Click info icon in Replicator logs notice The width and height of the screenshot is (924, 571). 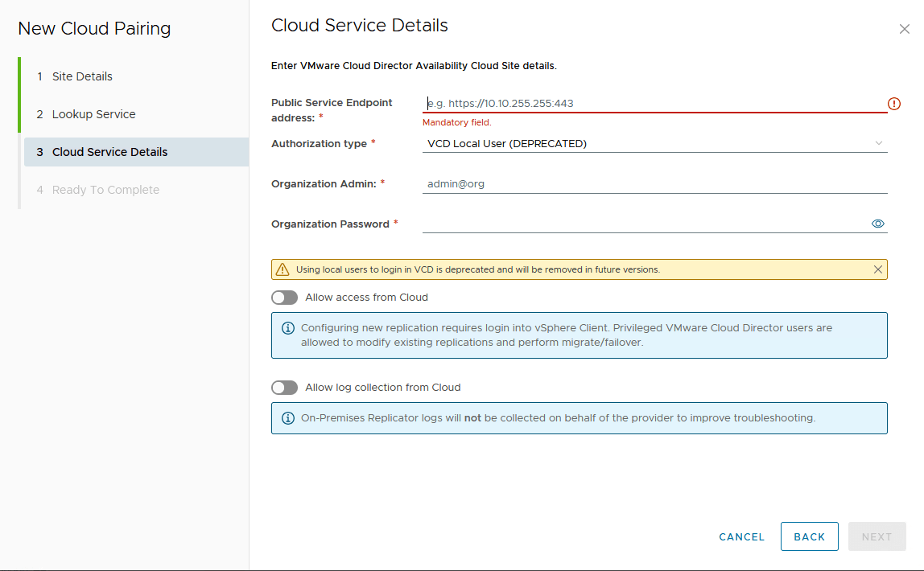(x=287, y=418)
